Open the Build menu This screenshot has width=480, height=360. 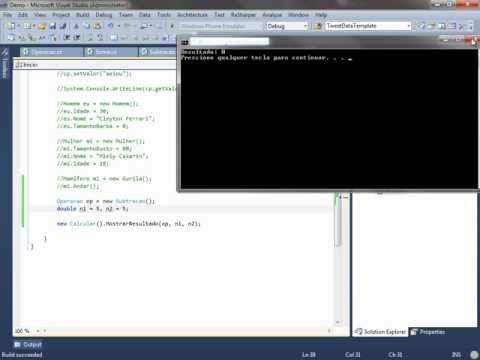[x=82, y=15]
